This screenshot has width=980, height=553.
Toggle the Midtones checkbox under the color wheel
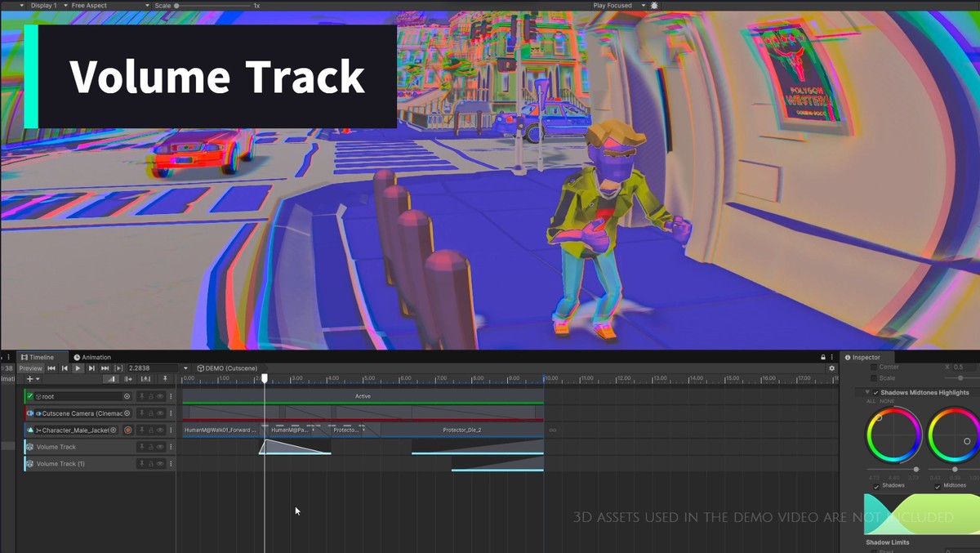[938, 486]
